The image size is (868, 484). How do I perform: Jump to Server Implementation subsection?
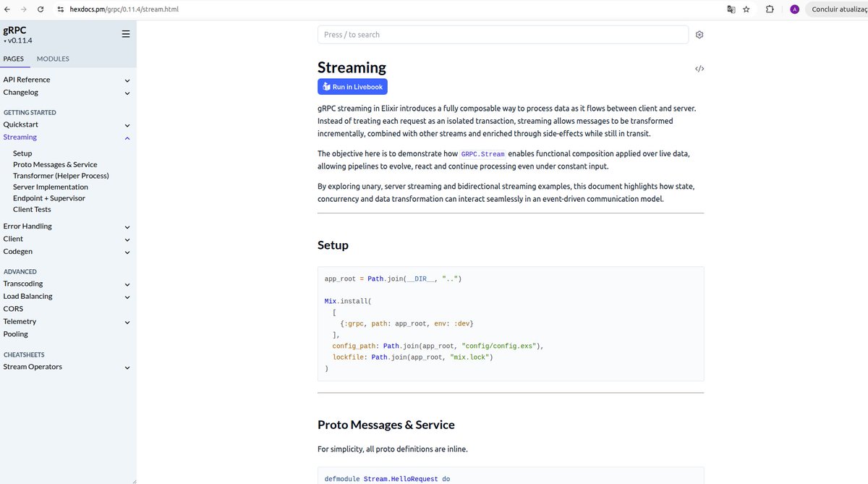(51, 187)
